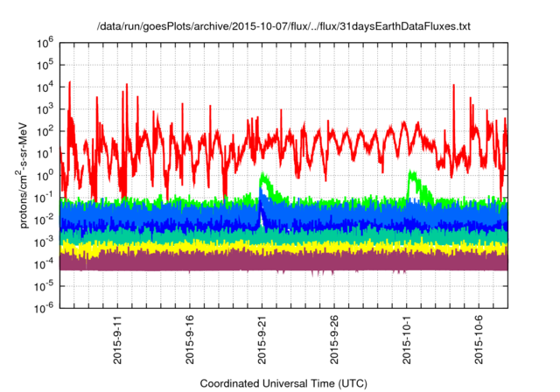Click the y-axis label 10^1
The height and width of the screenshot is (392, 560).
point(45,154)
